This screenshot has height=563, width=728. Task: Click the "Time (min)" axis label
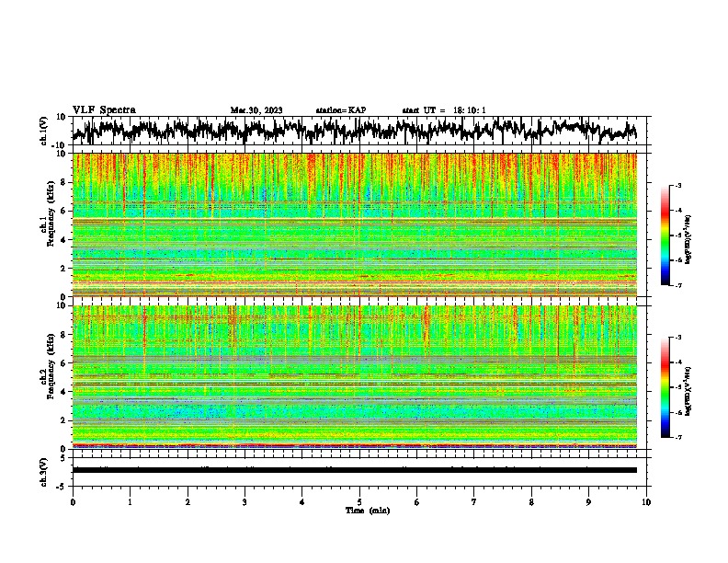click(x=368, y=511)
